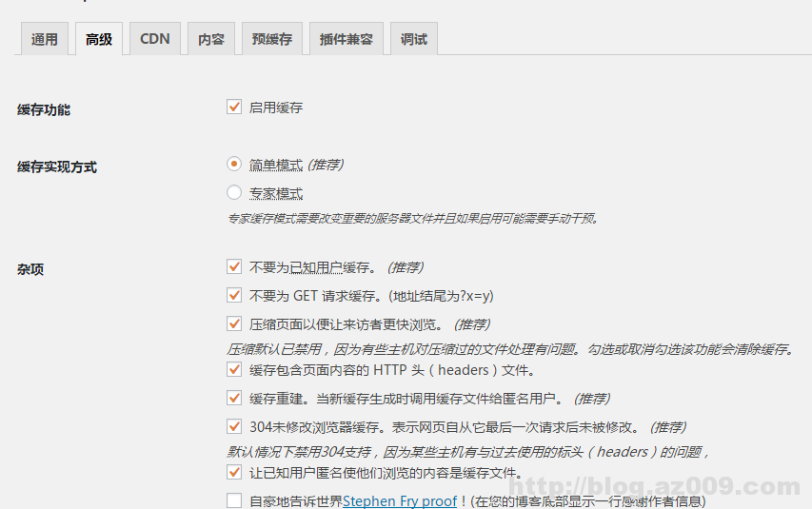Open the 高级 tab

click(99, 39)
